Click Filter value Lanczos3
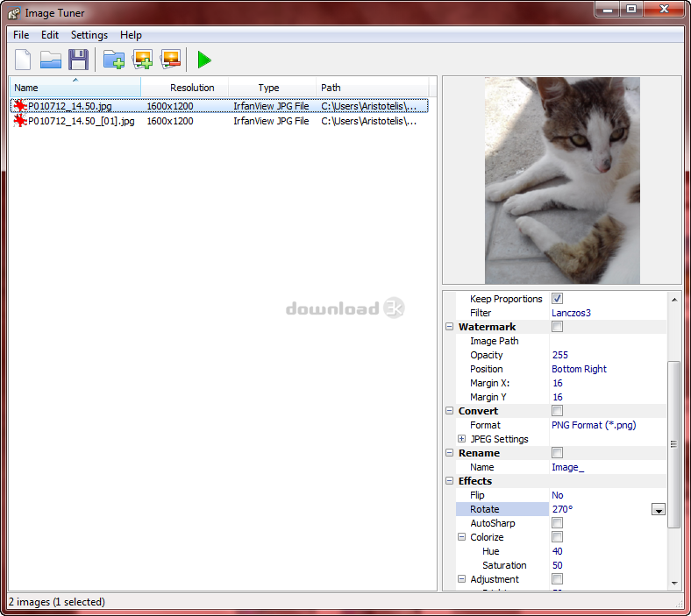 click(571, 313)
